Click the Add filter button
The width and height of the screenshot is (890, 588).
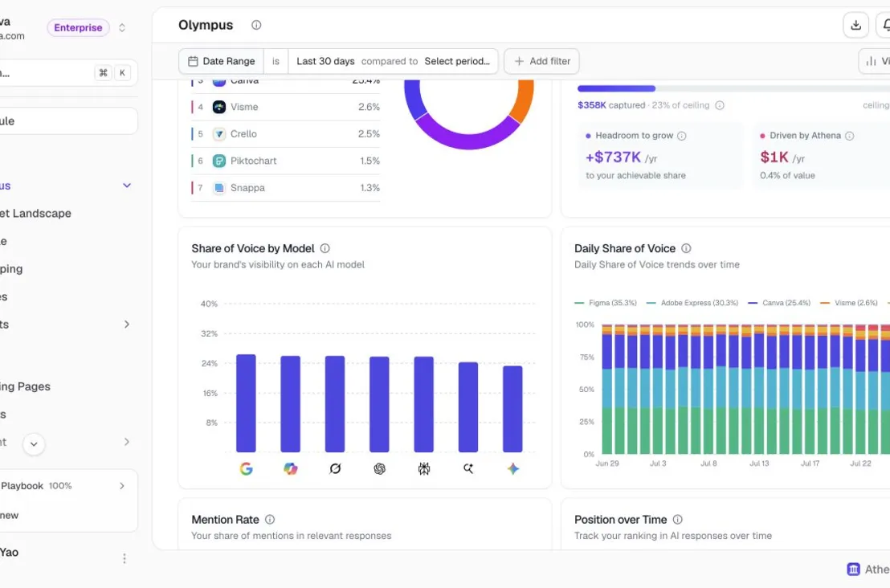542,61
